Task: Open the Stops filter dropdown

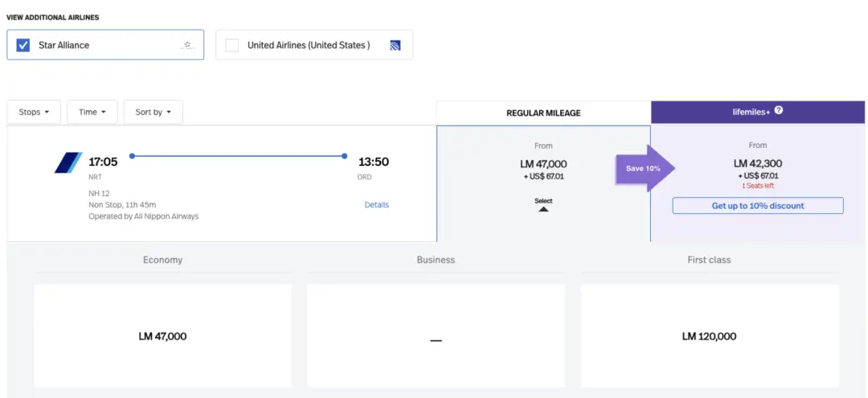Action: [34, 112]
